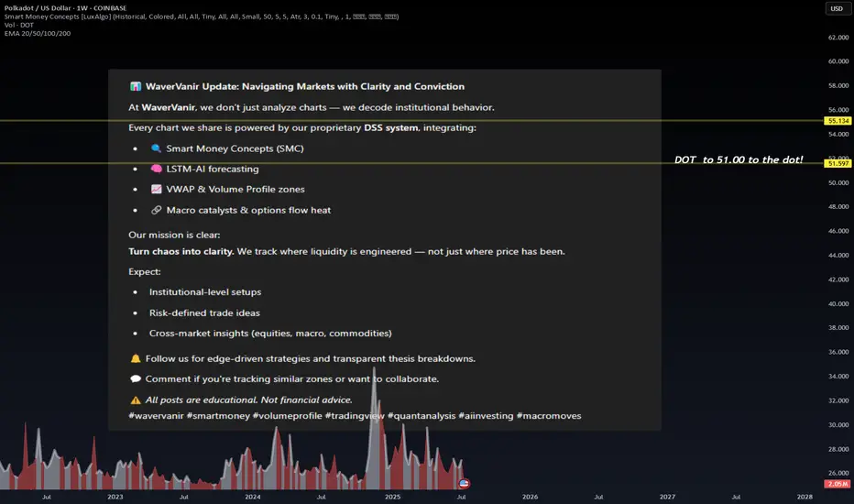The width and height of the screenshot is (854, 504).
Task: Click the 40.000 price axis label
Action: [x=838, y=304]
